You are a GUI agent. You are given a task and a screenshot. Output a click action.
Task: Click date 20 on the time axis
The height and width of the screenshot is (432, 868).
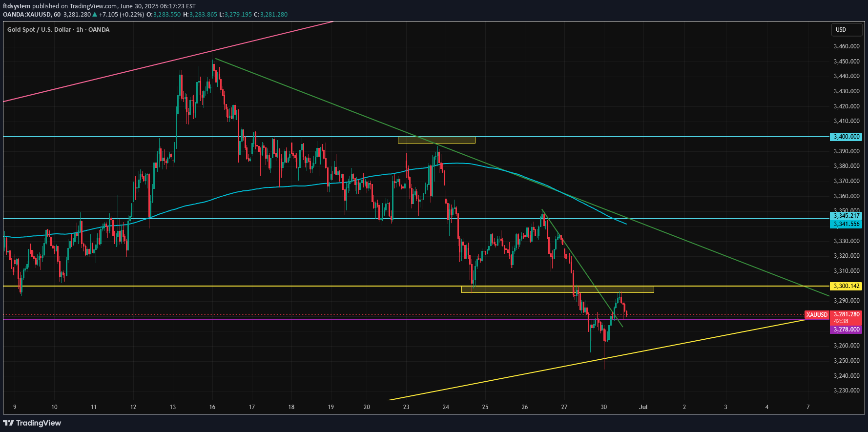pos(367,407)
